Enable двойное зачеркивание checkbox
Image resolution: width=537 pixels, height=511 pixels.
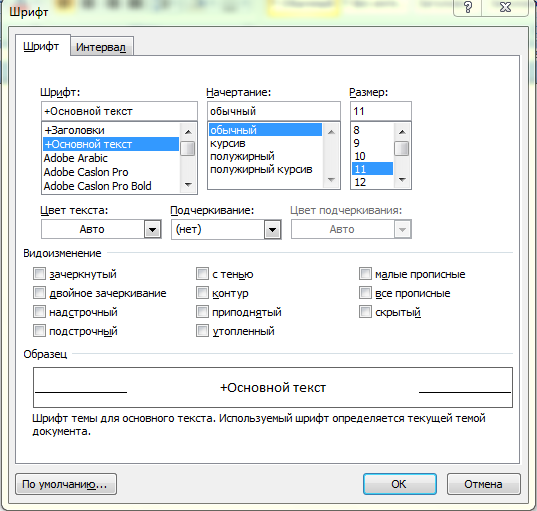click(x=39, y=293)
